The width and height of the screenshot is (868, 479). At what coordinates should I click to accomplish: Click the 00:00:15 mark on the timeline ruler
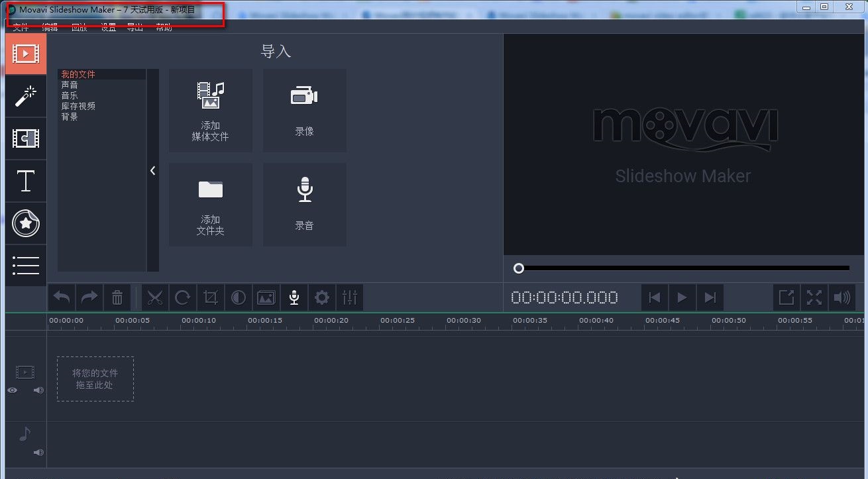(x=265, y=321)
